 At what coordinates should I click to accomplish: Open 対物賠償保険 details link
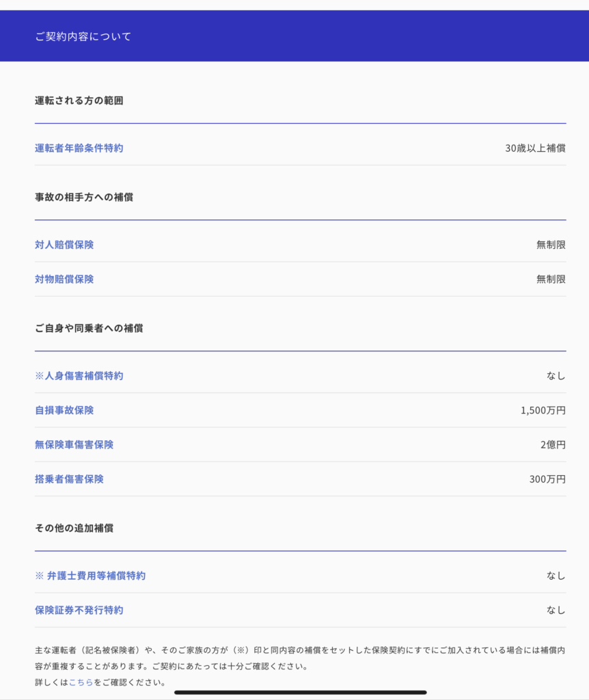point(64,279)
